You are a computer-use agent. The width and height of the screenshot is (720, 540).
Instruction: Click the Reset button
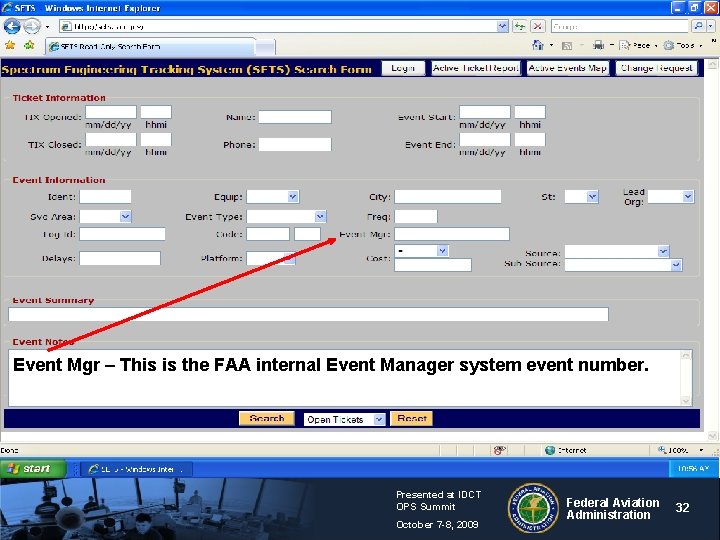pyautogui.click(x=411, y=419)
